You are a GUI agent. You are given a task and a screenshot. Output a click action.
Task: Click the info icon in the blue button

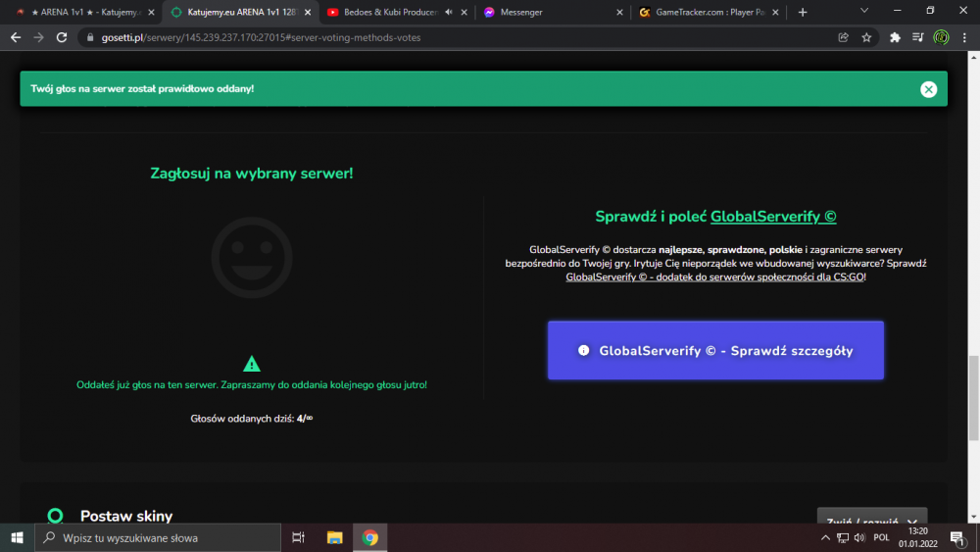(583, 350)
